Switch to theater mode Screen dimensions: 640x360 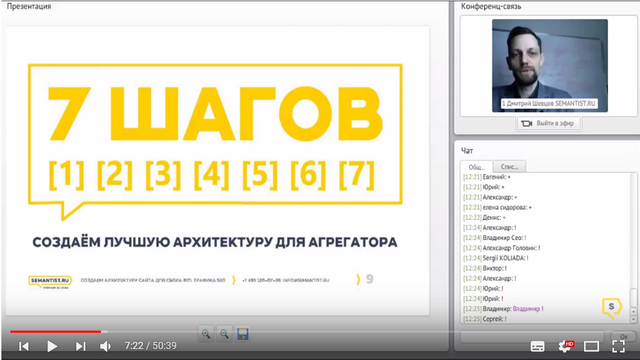coord(591,347)
